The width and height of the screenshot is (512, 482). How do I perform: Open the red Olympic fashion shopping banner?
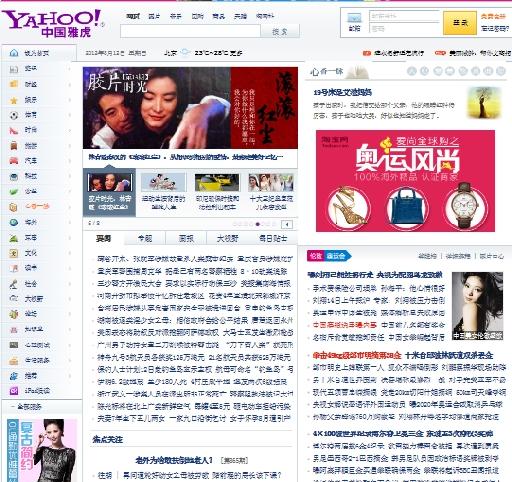(405, 181)
